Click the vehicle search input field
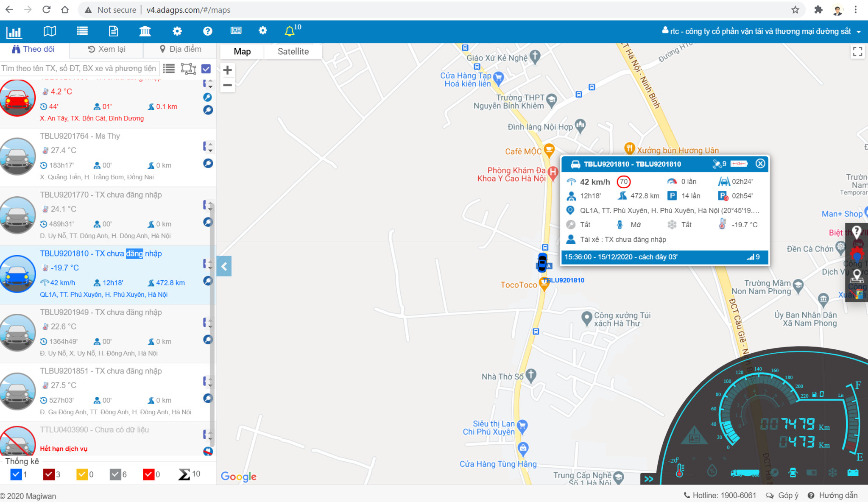The height and width of the screenshot is (502, 868). tap(79, 69)
